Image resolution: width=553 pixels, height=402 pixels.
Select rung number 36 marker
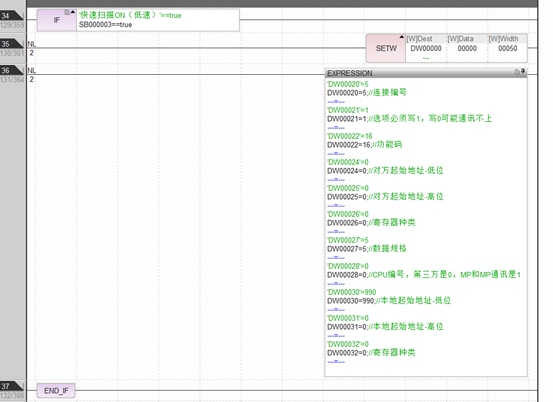pyautogui.click(x=12, y=70)
